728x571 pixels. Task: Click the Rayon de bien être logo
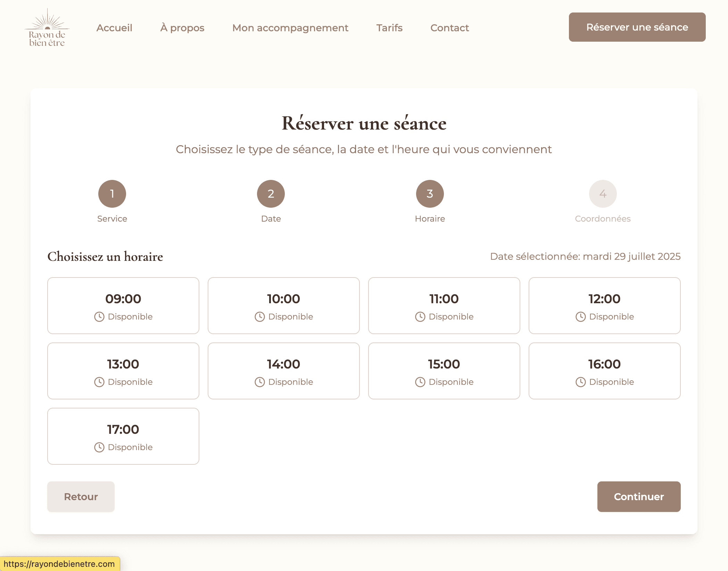coord(47,28)
